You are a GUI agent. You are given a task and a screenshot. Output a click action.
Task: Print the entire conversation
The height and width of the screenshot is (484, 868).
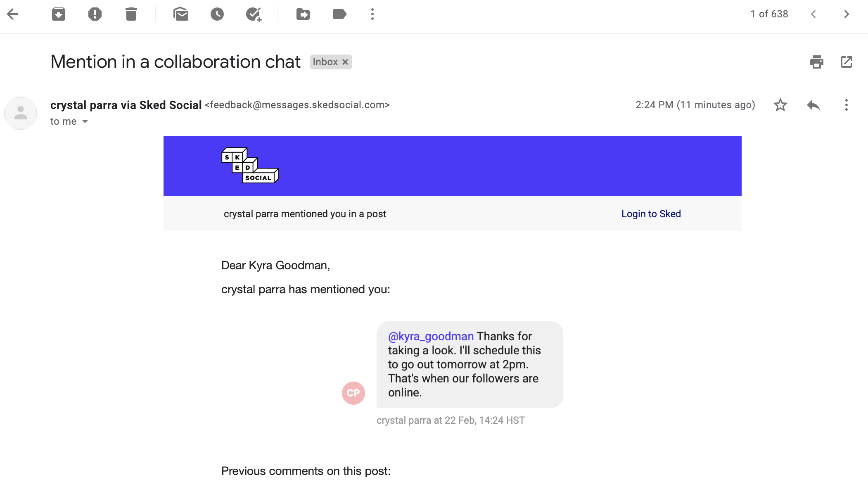[x=816, y=62]
